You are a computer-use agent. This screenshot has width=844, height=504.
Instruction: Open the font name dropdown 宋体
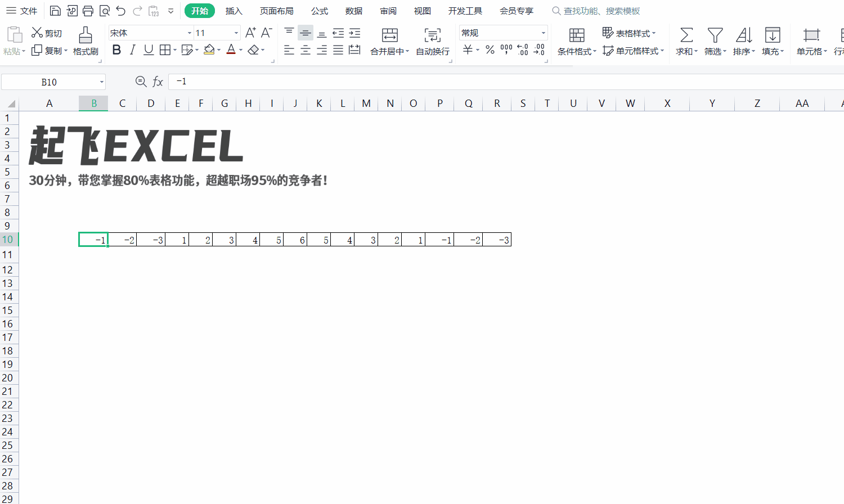[x=190, y=33]
